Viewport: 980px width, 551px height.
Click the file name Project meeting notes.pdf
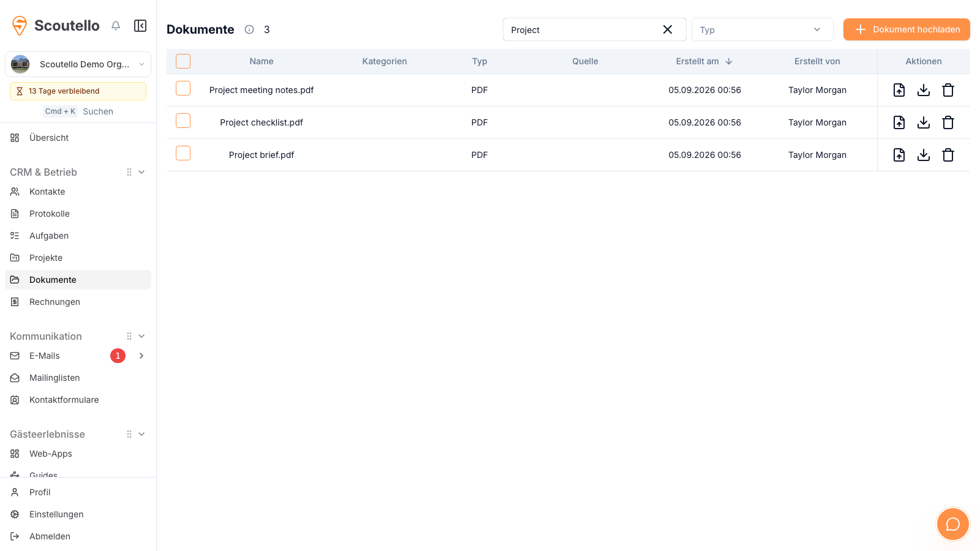click(x=262, y=90)
